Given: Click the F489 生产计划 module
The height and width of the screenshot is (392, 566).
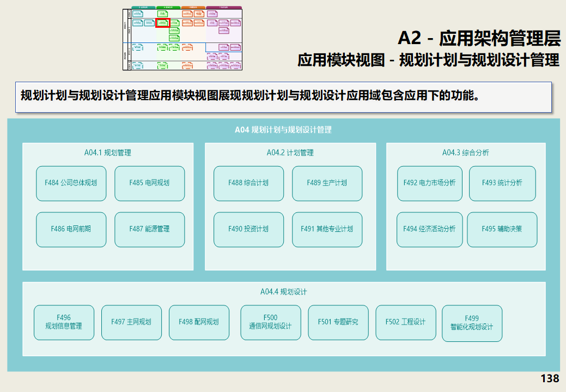Looking at the screenshot, I should [327, 183].
